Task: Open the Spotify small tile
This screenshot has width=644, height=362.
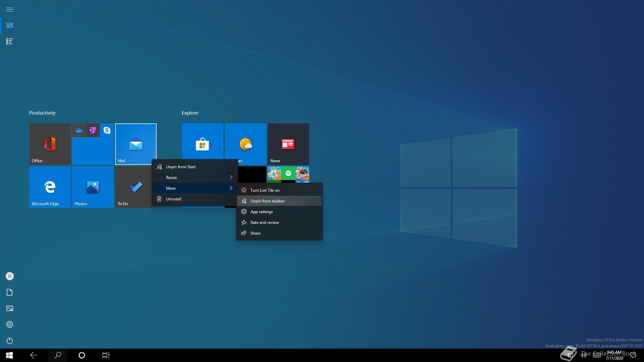Action: (x=288, y=173)
